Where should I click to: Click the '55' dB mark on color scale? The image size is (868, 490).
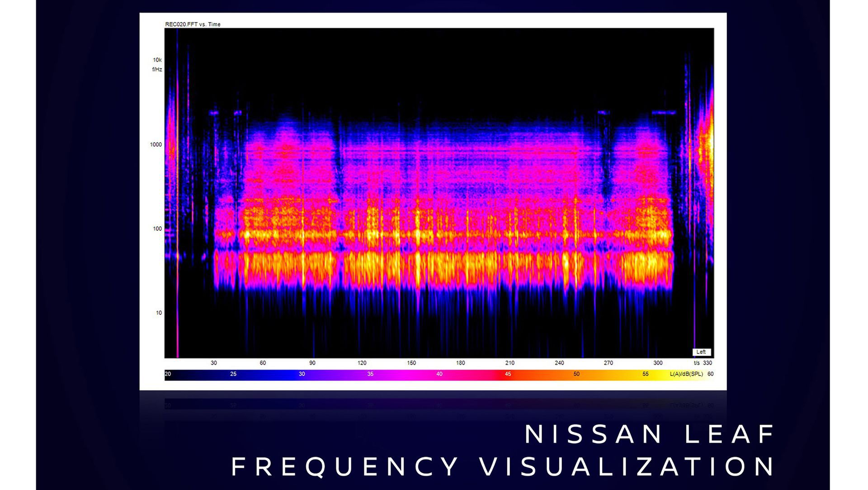point(645,374)
